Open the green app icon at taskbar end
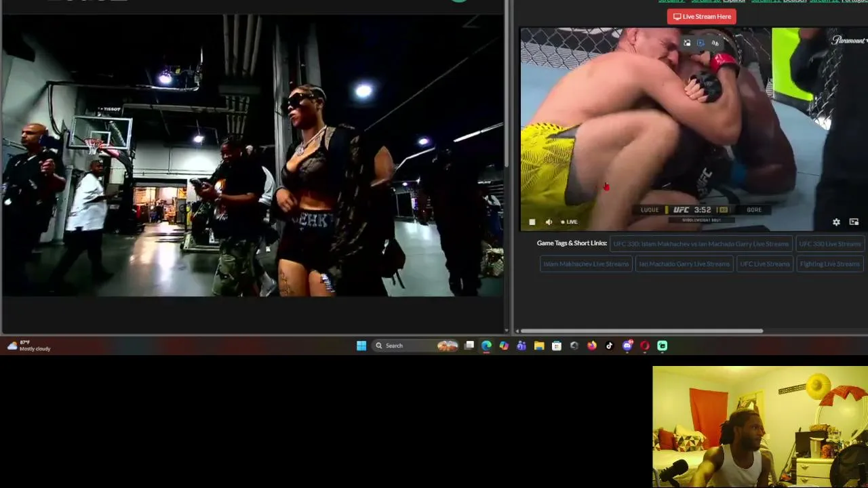Screen dimensions: 868x488 point(663,346)
